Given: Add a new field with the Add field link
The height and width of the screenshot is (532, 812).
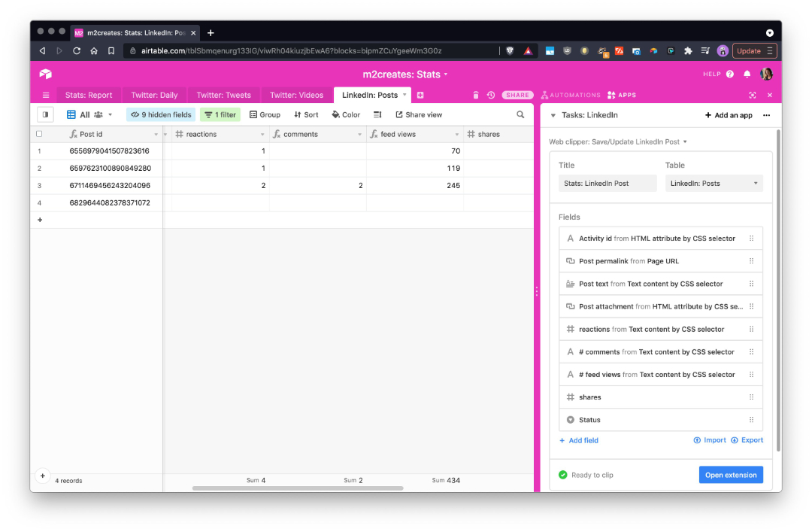Looking at the screenshot, I should (579, 439).
